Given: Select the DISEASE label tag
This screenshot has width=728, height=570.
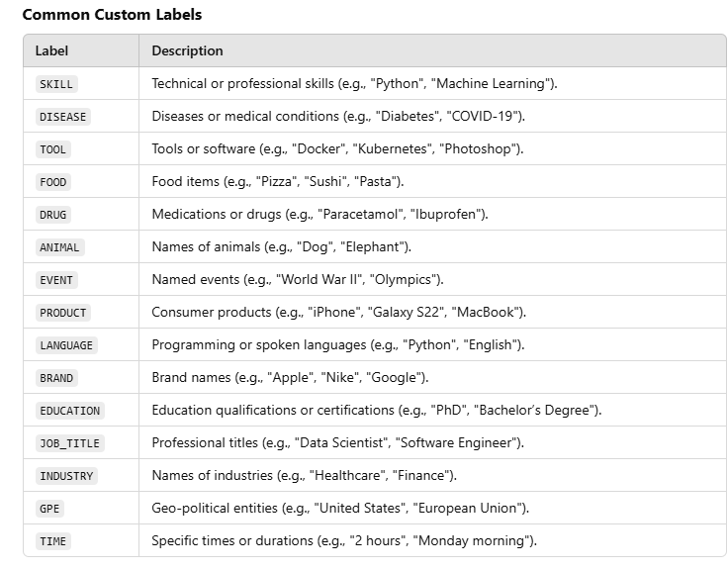Looking at the screenshot, I should click(63, 117).
